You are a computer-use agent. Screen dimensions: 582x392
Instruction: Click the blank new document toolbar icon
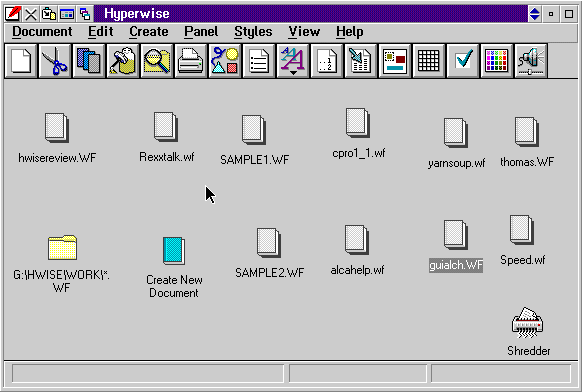point(21,61)
